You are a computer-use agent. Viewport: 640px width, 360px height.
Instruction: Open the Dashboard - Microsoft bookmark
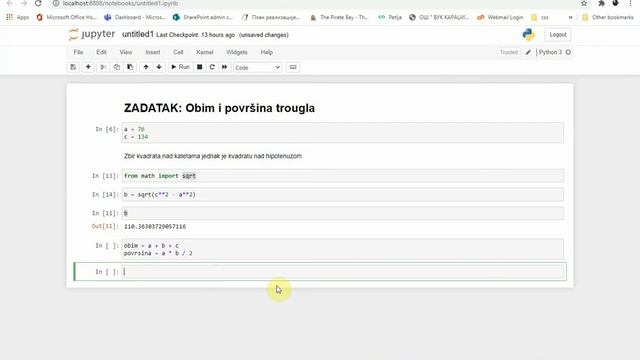click(135, 17)
